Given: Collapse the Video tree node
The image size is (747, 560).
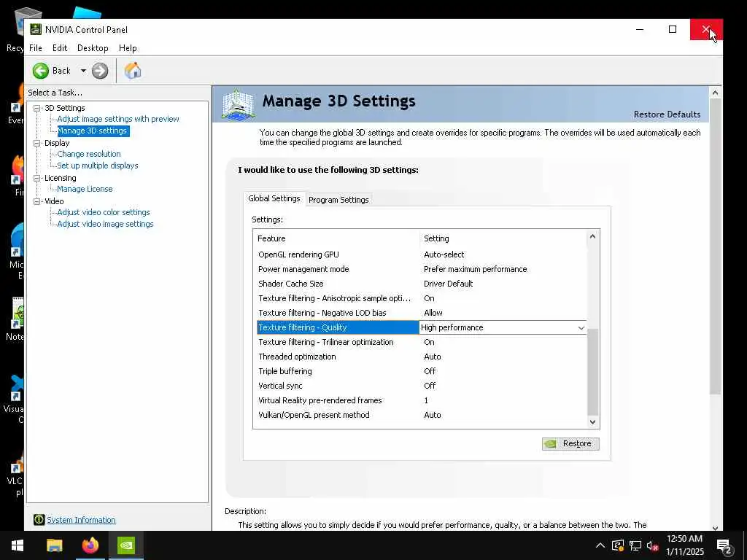Looking at the screenshot, I should pos(36,201).
